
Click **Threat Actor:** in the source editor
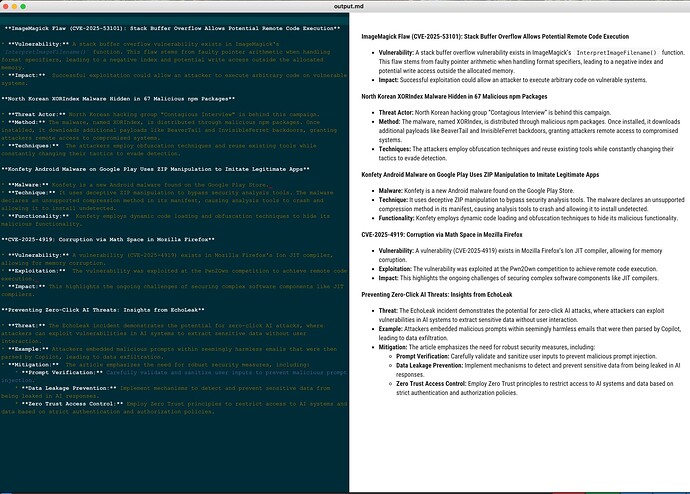pyautogui.click(x=37, y=114)
